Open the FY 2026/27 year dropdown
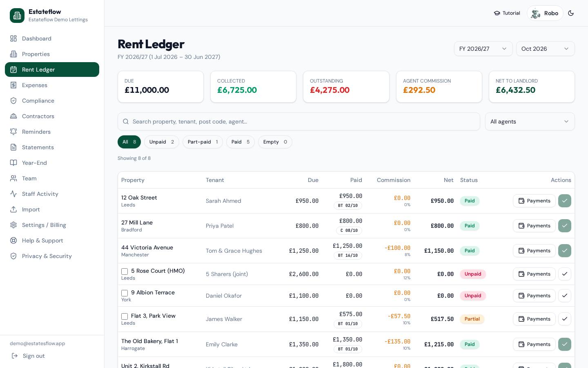Image resolution: width=588 pixels, height=368 pixels. coord(483,49)
